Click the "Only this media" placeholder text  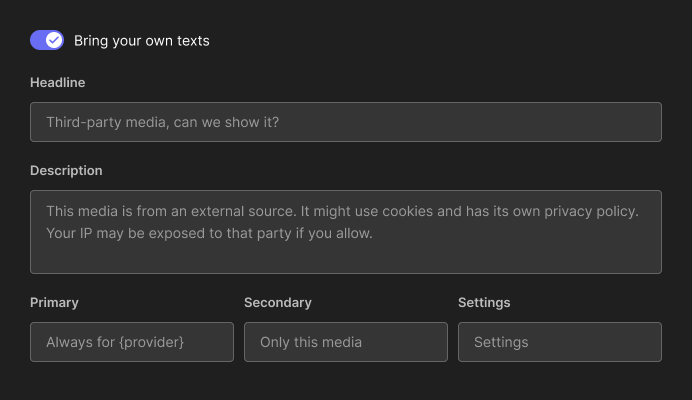coord(310,342)
